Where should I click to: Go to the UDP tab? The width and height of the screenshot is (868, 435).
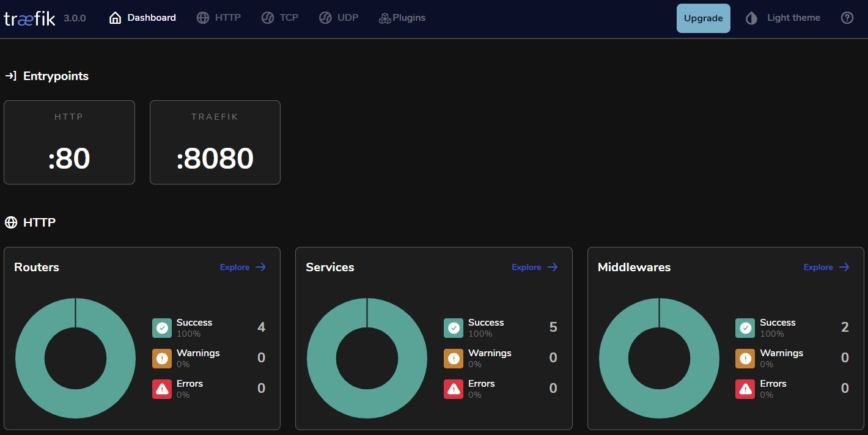click(339, 18)
